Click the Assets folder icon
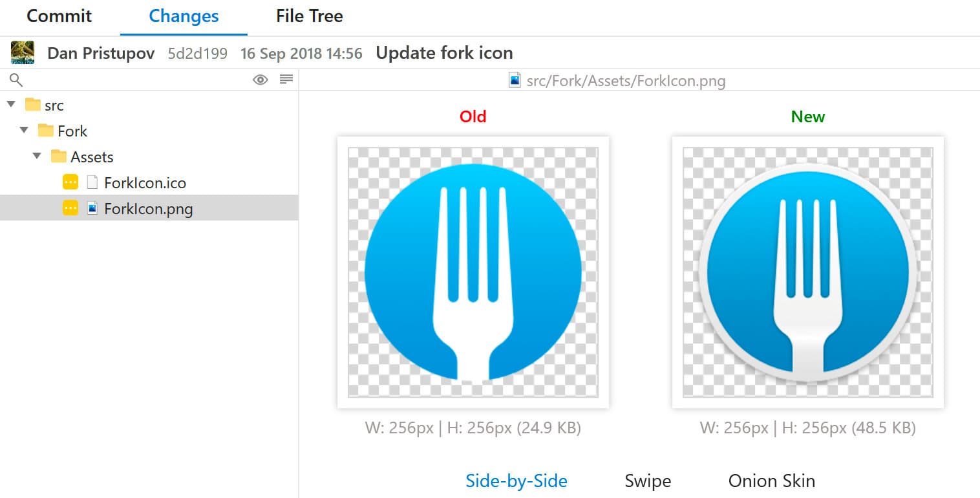This screenshot has height=498, width=980. 58,156
